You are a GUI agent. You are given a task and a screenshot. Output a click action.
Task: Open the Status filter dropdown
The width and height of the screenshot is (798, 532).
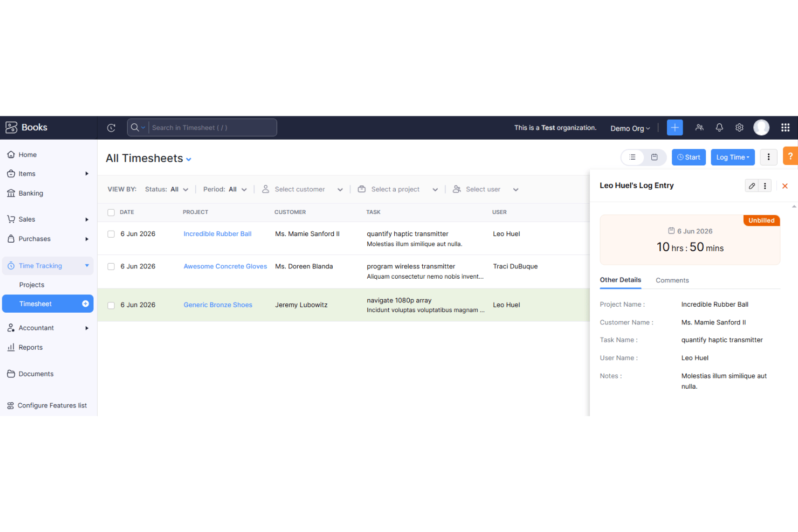(167, 190)
